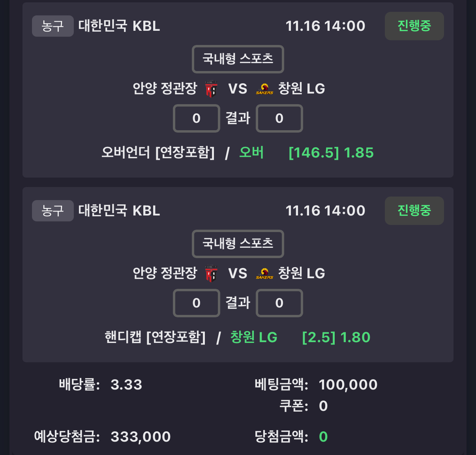Click the green 창원 LG handicap pick
Viewport: 476px width, 455px height.
254,337
